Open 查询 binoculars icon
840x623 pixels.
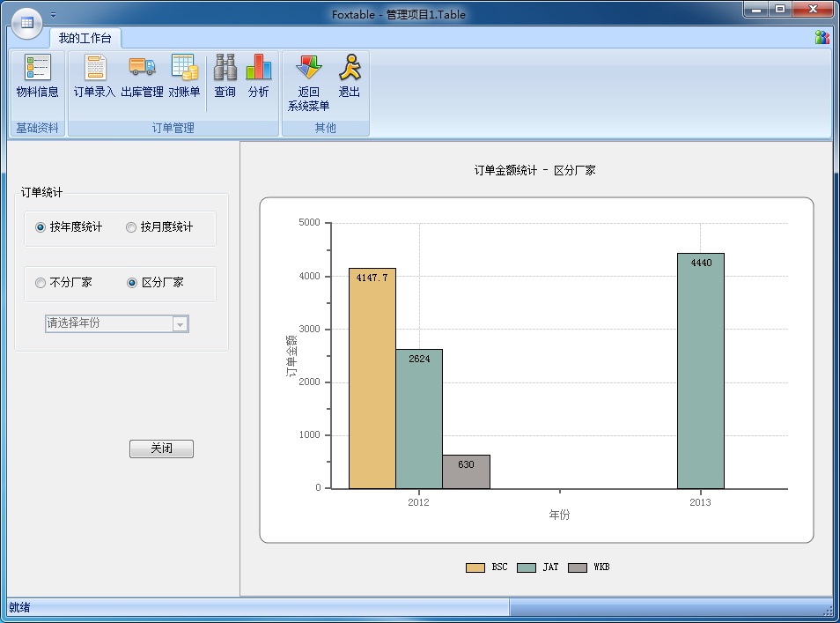coord(225,76)
